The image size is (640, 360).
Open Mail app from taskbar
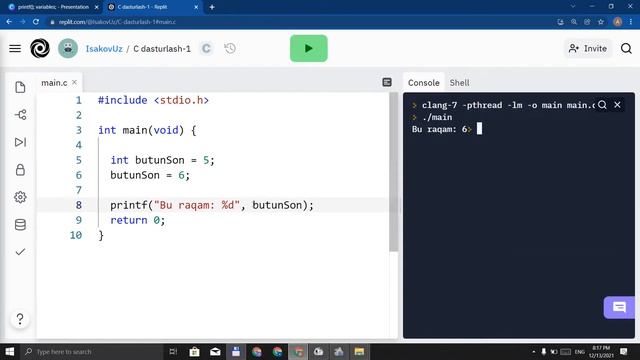[x=215, y=351]
